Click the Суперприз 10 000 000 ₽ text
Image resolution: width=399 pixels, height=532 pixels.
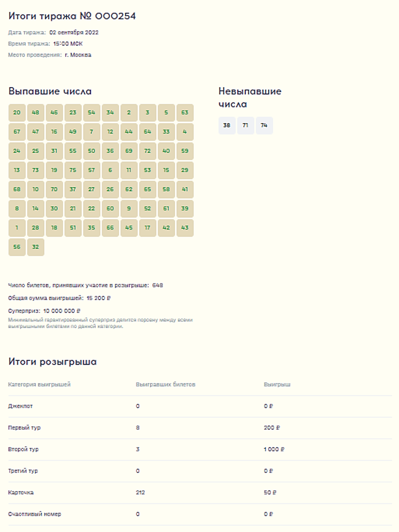44,311
